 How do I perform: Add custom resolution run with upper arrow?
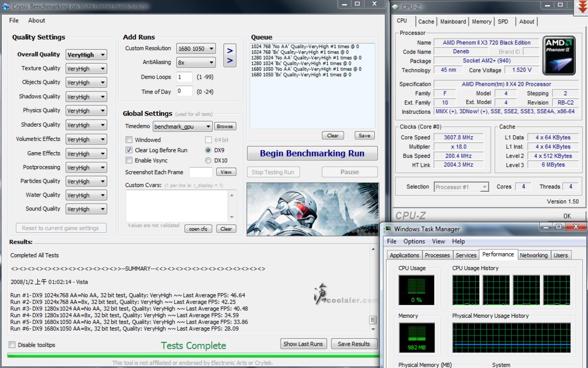pos(230,50)
